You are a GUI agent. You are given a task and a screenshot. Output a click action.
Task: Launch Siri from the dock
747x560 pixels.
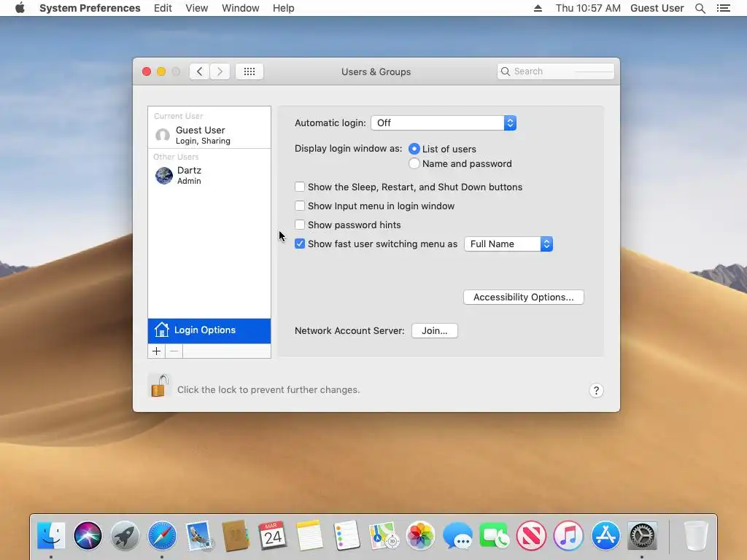tap(88, 535)
